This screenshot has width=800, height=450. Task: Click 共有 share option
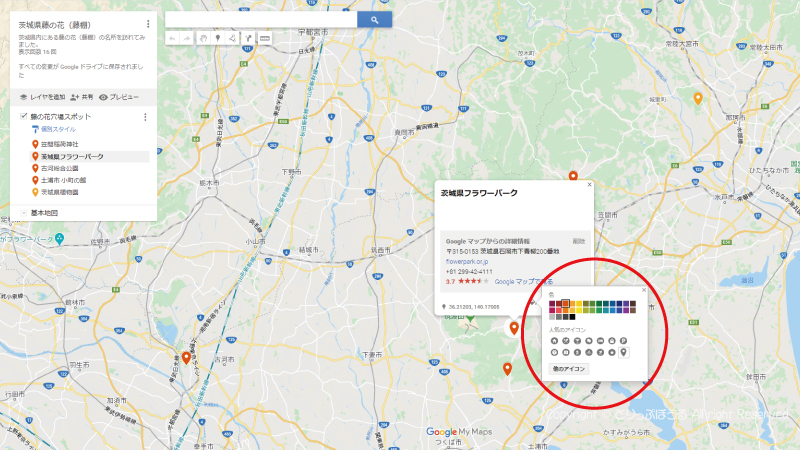click(x=82, y=97)
